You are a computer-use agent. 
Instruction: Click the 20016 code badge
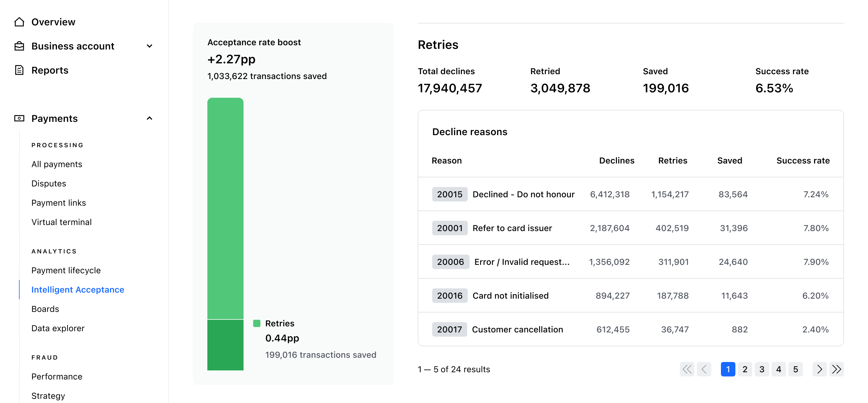click(x=449, y=295)
